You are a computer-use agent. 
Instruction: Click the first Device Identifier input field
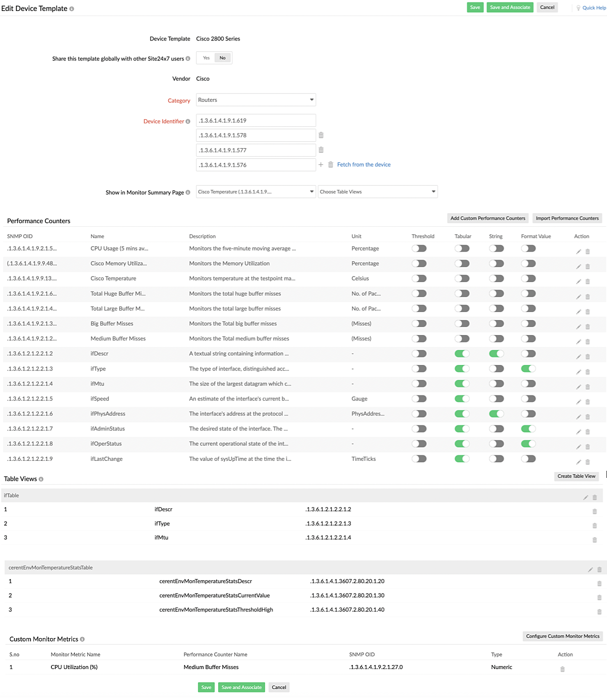click(x=256, y=120)
